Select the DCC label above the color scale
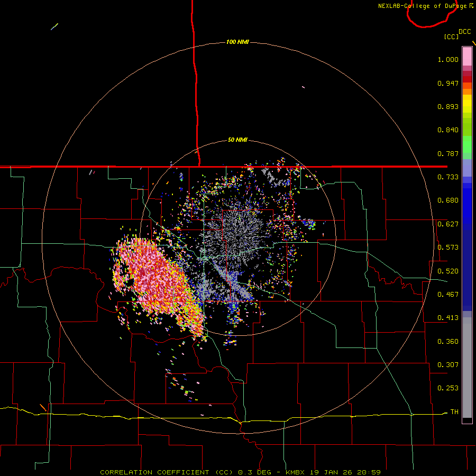476x476 pixels. click(464, 32)
